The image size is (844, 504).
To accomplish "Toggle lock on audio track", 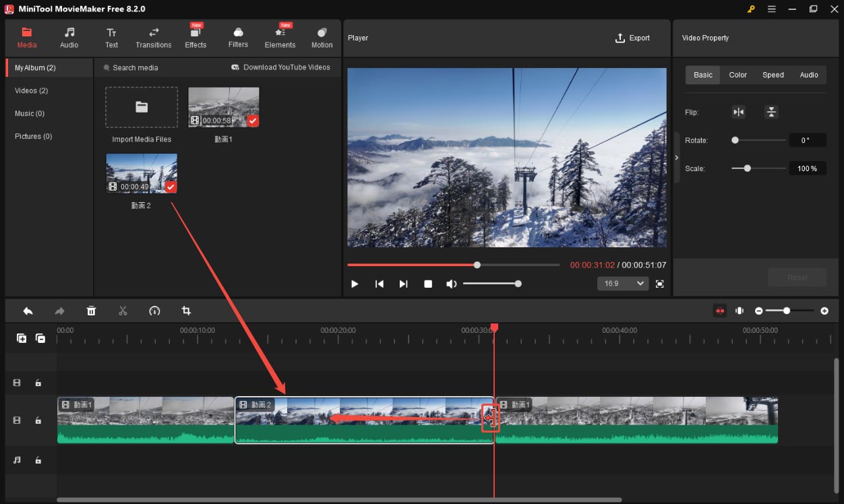I will (x=38, y=460).
